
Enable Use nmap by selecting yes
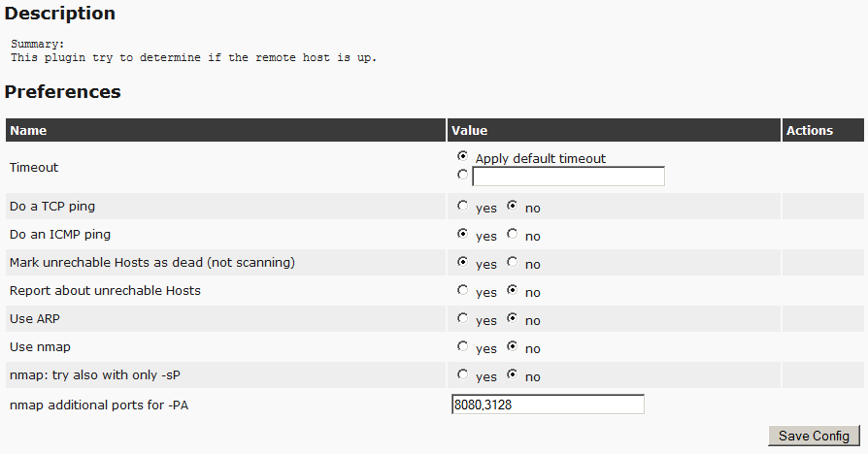(462, 346)
